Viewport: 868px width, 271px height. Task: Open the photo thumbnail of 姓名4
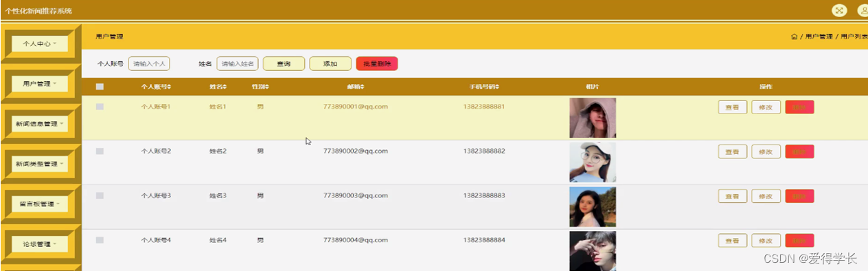tap(593, 251)
